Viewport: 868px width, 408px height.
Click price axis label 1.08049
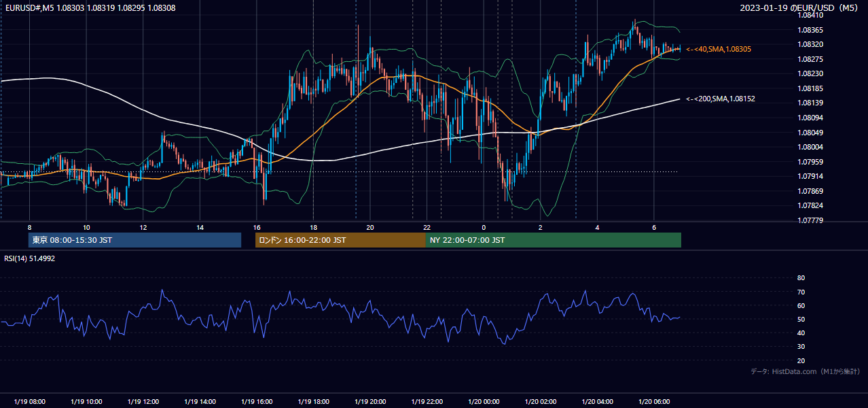[810, 133]
